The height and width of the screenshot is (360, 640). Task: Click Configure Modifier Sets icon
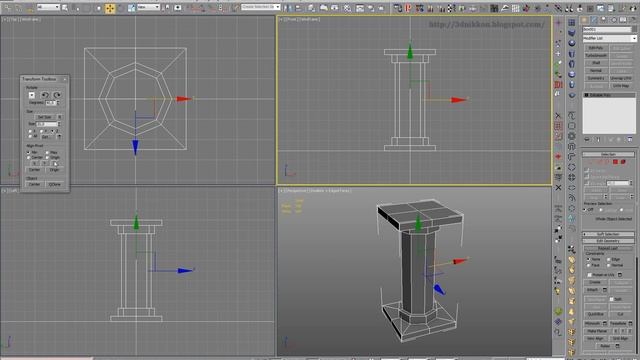click(630, 140)
